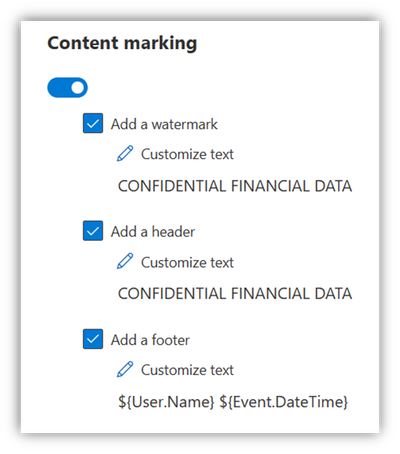Turn off the Content marking switch

[x=67, y=88]
